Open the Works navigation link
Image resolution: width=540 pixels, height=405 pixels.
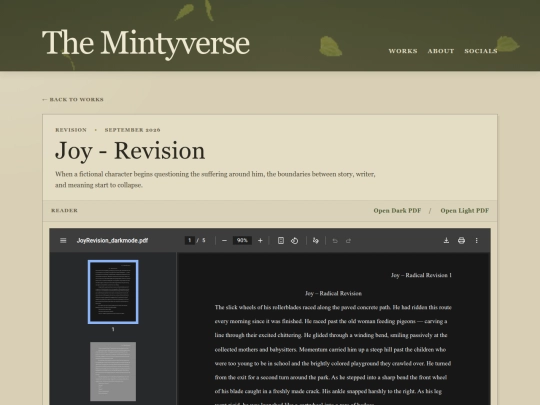tap(403, 51)
